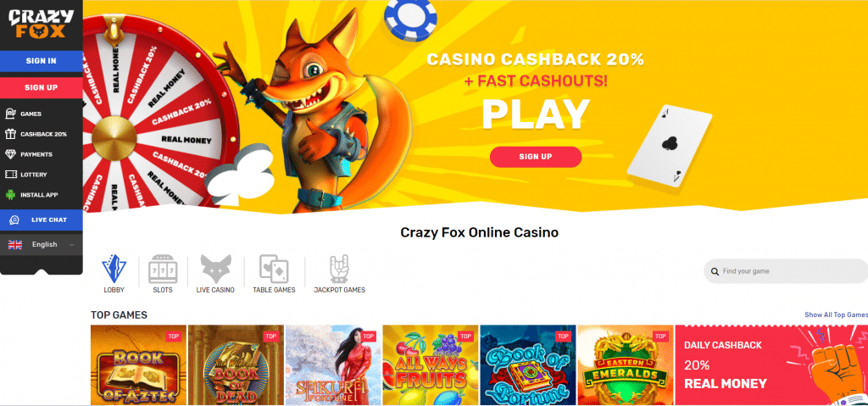Image resolution: width=868 pixels, height=406 pixels.
Task: Open the Live Casino fox icon
Action: pyautogui.click(x=215, y=270)
